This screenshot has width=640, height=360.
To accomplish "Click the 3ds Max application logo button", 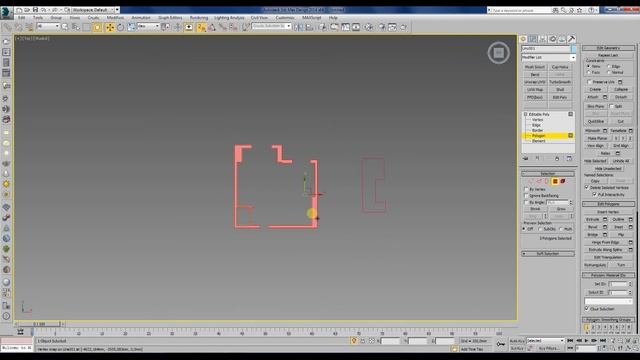I will point(7,12).
